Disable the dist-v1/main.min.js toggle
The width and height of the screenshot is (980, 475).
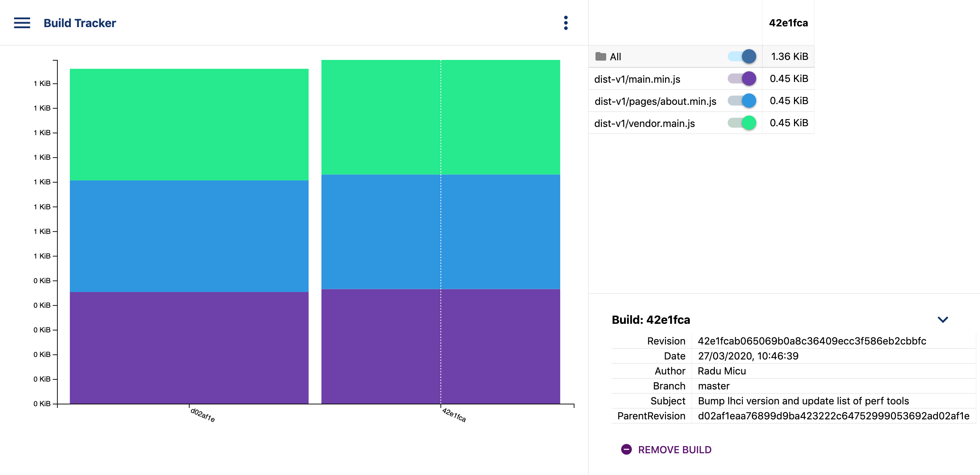pyautogui.click(x=742, y=79)
